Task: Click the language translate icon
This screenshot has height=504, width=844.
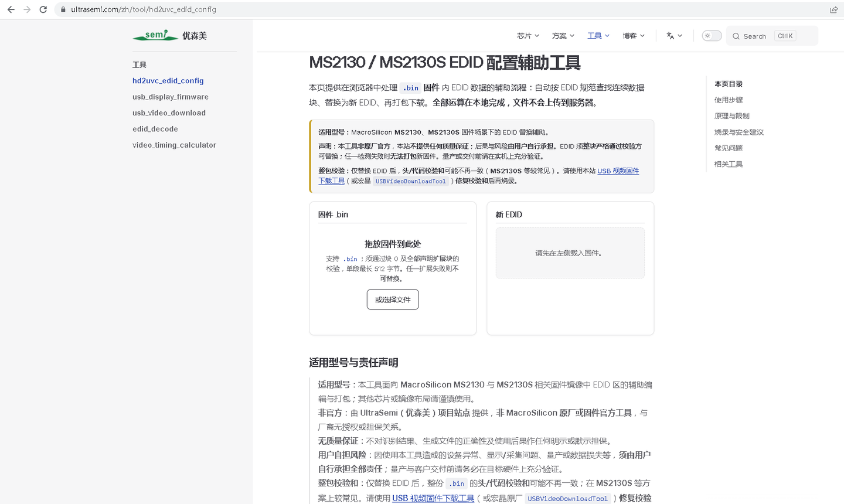Action: pos(670,36)
